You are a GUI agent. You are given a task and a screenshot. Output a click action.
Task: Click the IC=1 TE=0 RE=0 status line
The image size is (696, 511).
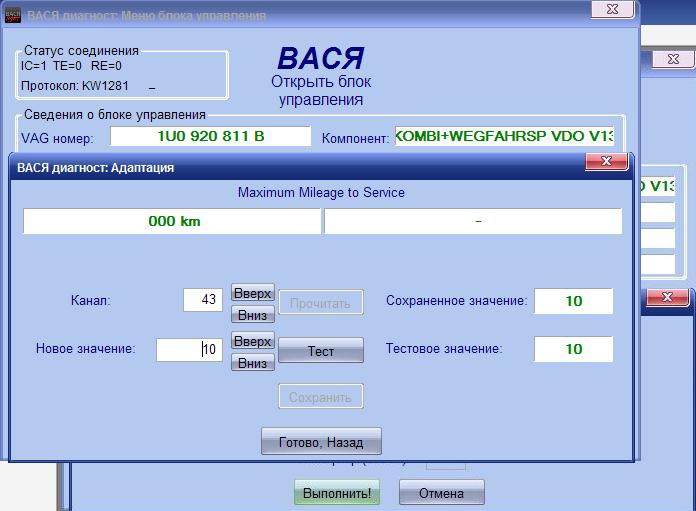[x=71, y=66]
